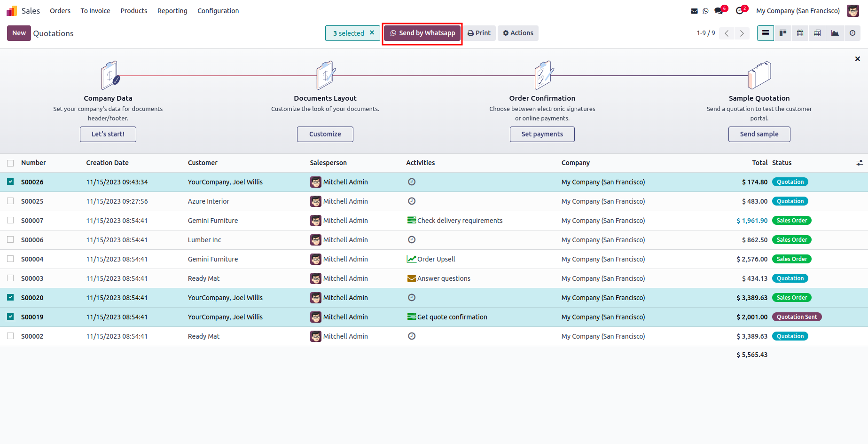868x444 pixels.
Task: Sort by the Creation Date column header
Action: click(107, 163)
